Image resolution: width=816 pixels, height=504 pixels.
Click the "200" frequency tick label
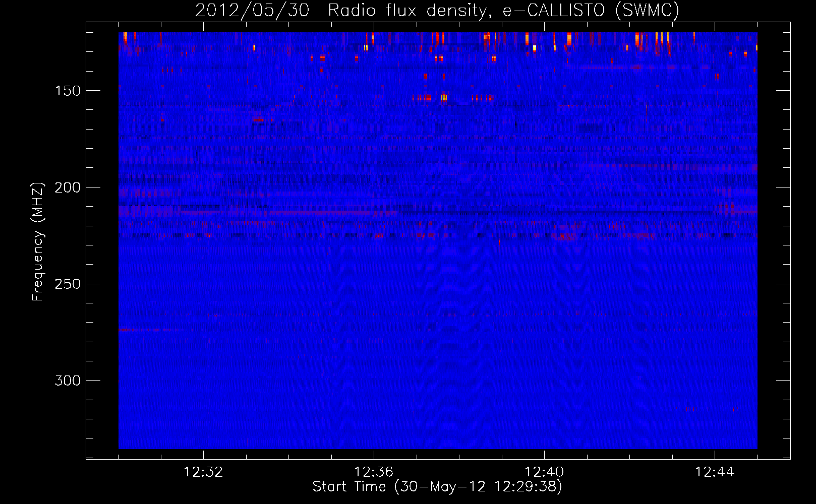pyautogui.click(x=68, y=187)
